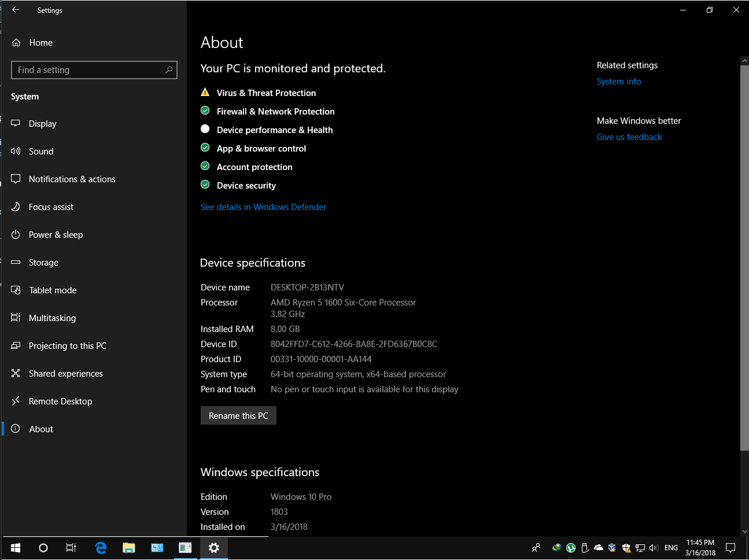Click the Account protection check icon
This screenshot has width=749, height=560.
pos(205,166)
